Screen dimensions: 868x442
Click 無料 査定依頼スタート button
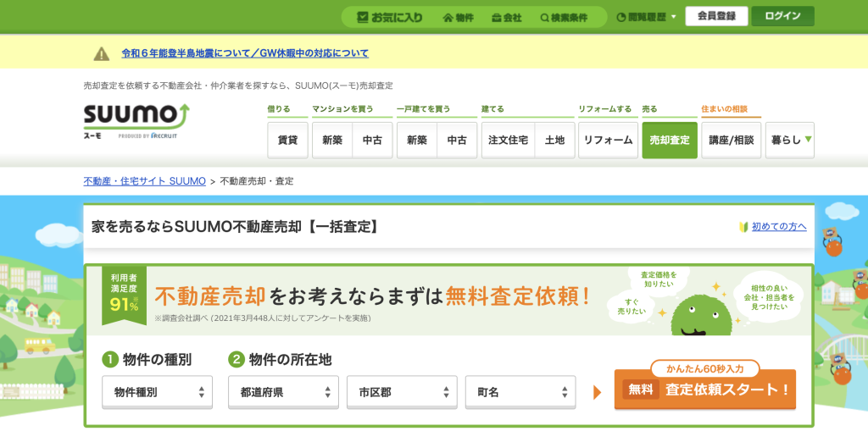point(705,390)
